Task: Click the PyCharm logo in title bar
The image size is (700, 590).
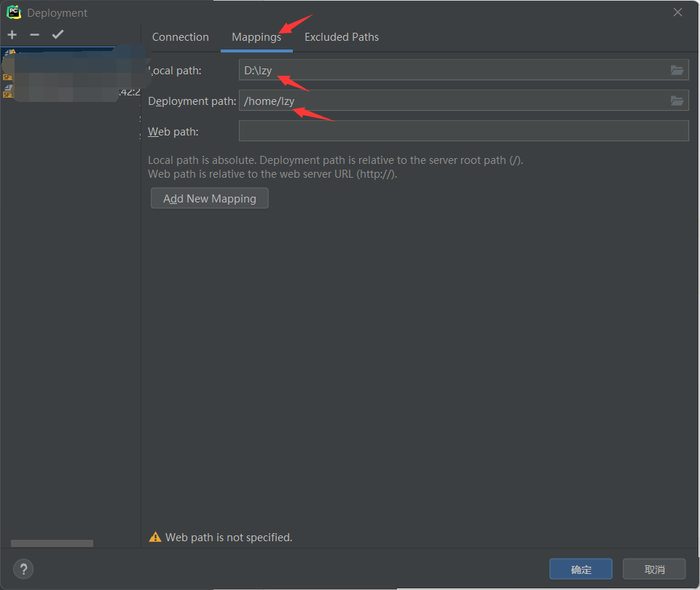Action: click(x=14, y=12)
